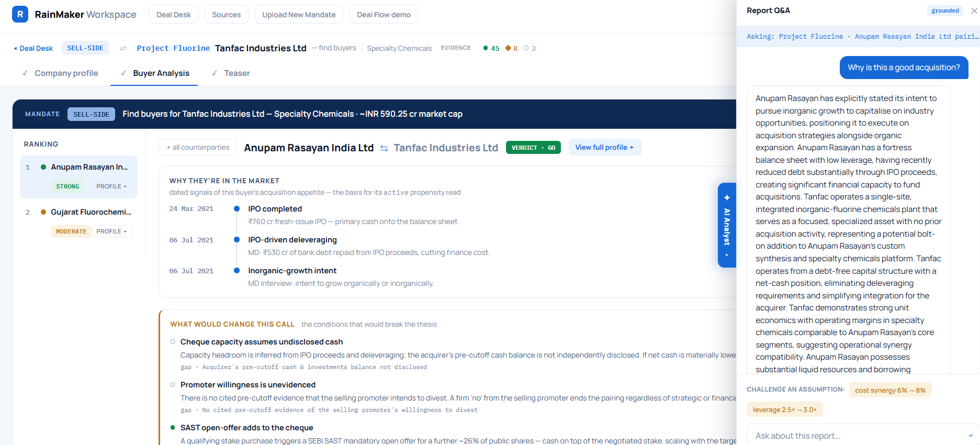Switch to the Teaser tab
This screenshot has height=445, width=980.
tap(231, 73)
